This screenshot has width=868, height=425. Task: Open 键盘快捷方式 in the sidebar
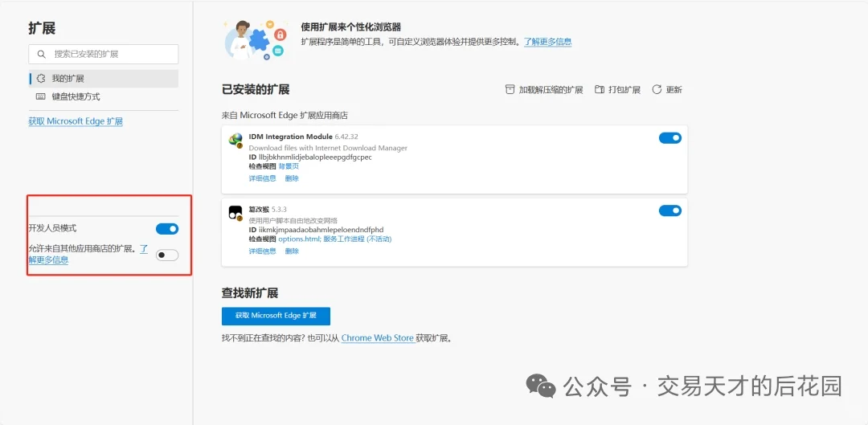[104, 96]
